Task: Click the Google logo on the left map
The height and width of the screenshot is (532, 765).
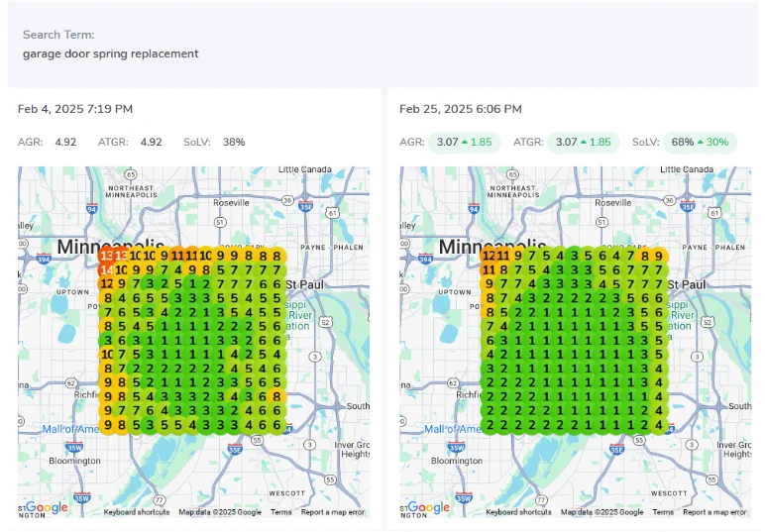Action: tap(47, 507)
